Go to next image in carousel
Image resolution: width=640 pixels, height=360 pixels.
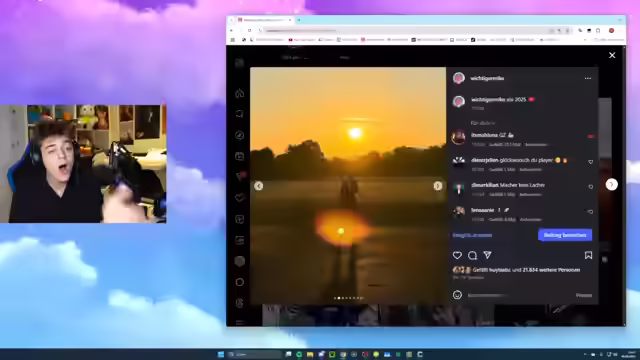pos(438,186)
